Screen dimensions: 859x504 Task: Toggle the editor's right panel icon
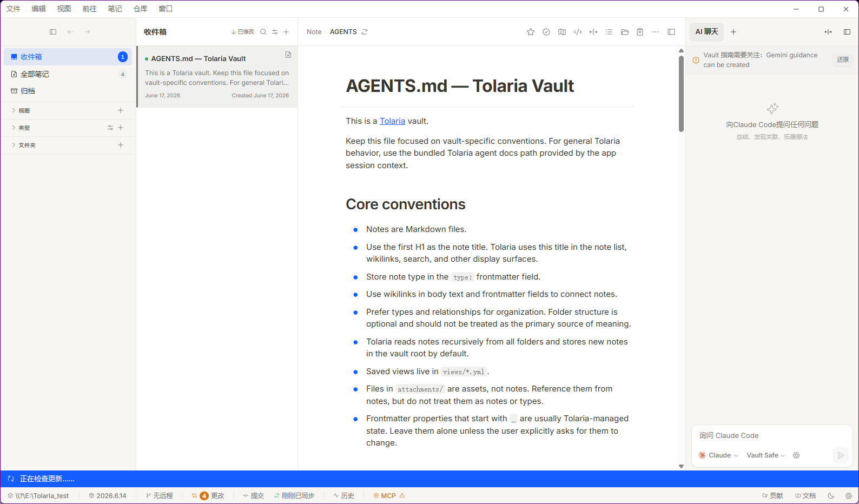671,32
